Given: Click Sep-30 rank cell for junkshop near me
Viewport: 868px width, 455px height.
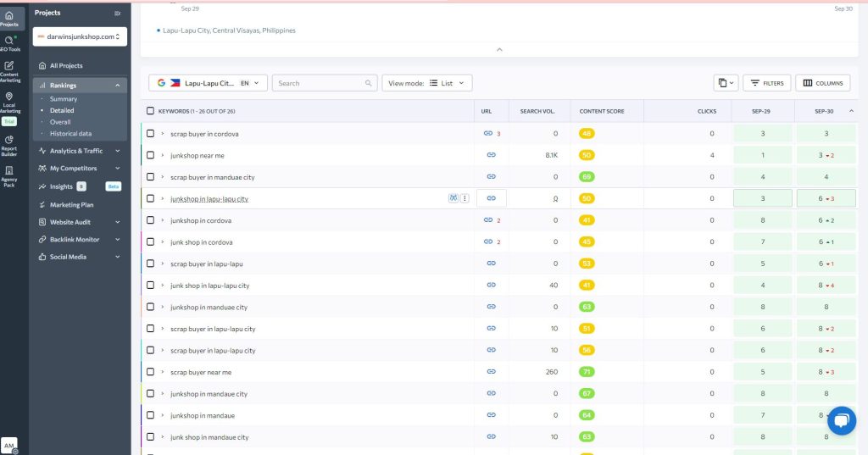Looking at the screenshot, I should 826,155.
